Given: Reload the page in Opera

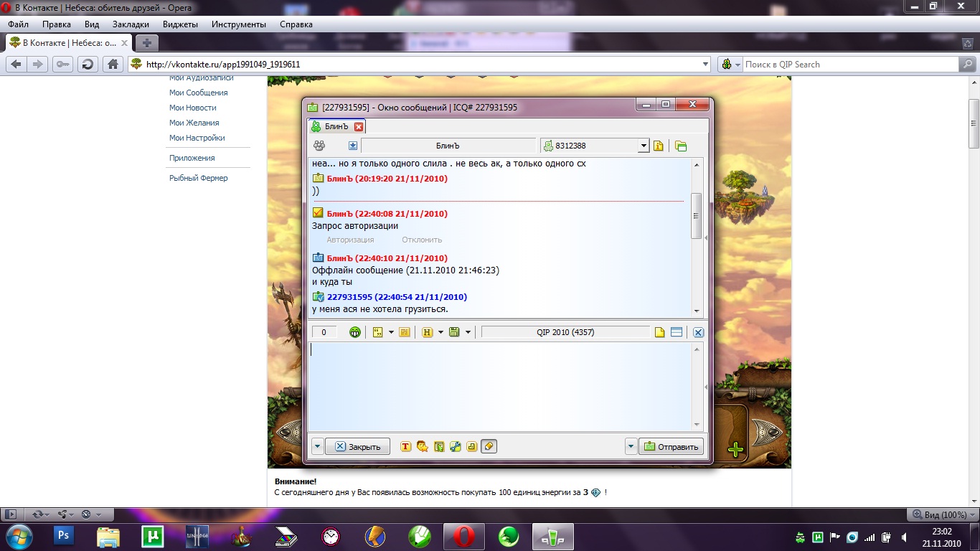Looking at the screenshot, I should (x=88, y=64).
